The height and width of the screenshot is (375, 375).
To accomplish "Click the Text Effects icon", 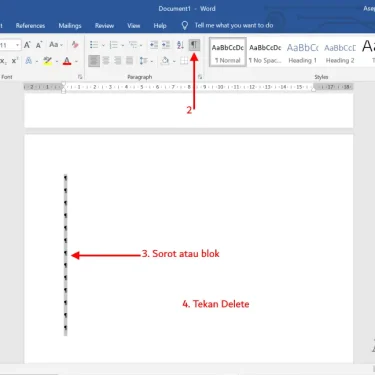I will 29,61.
